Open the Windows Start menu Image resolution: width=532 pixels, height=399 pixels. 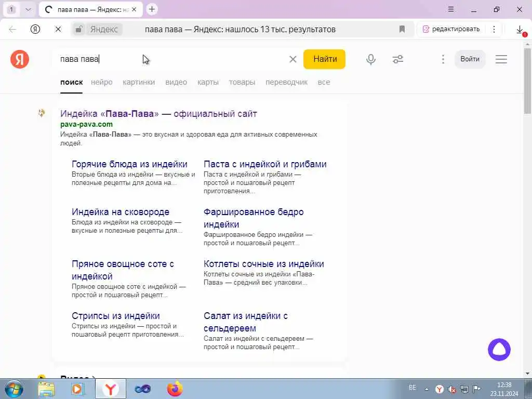coord(14,389)
